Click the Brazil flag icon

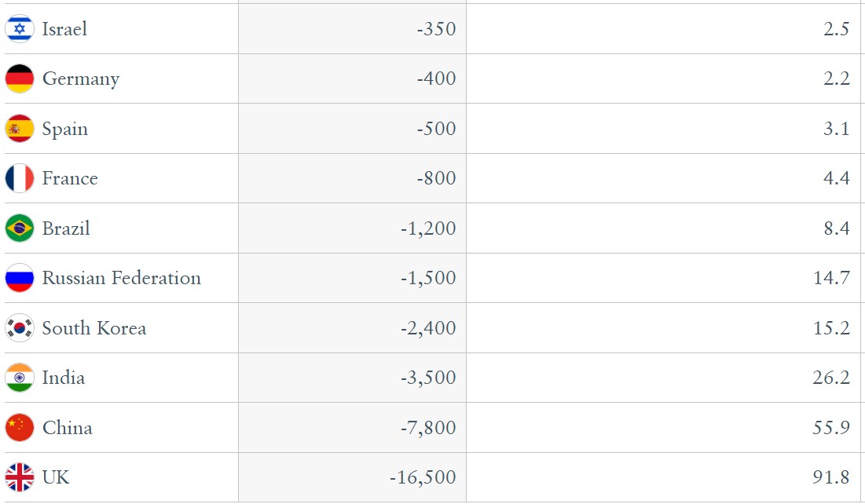(x=20, y=228)
